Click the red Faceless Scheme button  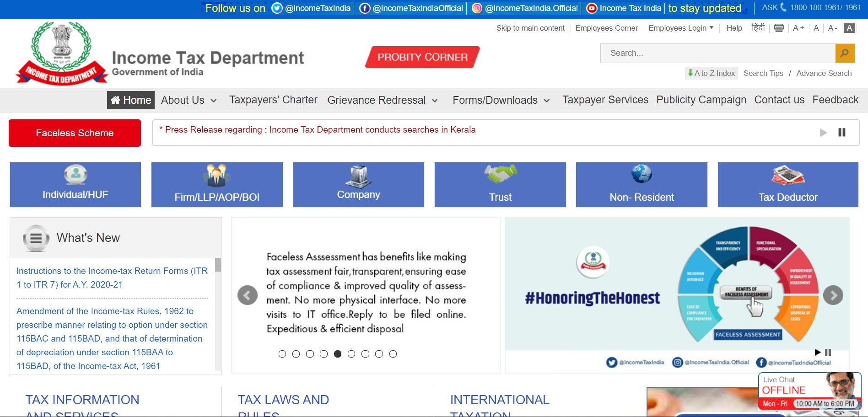click(x=75, y=133)
